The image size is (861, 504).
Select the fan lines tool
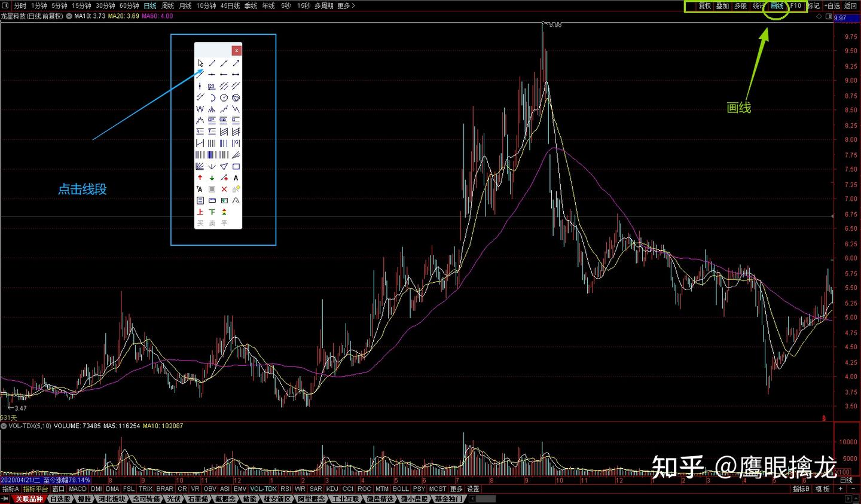tap(200, 167)
